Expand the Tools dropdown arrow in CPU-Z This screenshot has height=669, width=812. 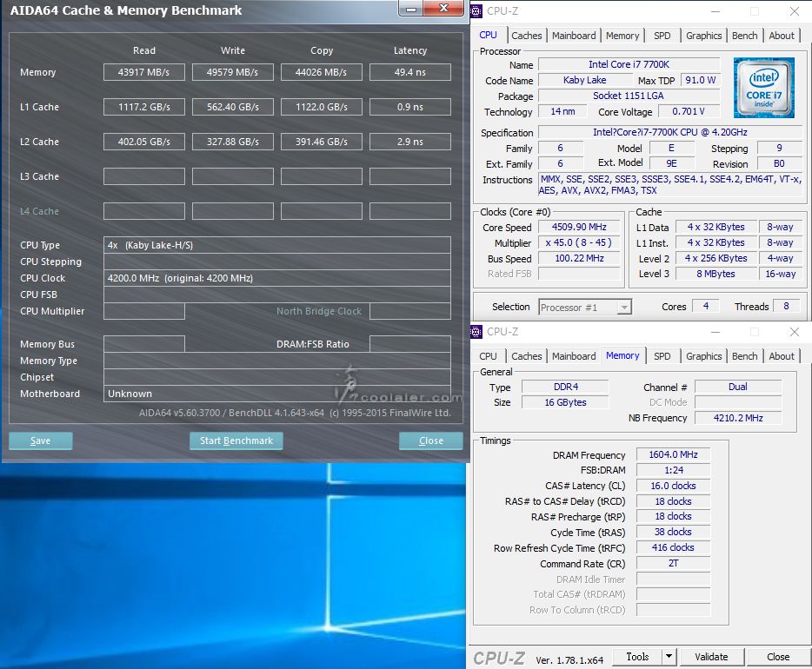(669, 657)
